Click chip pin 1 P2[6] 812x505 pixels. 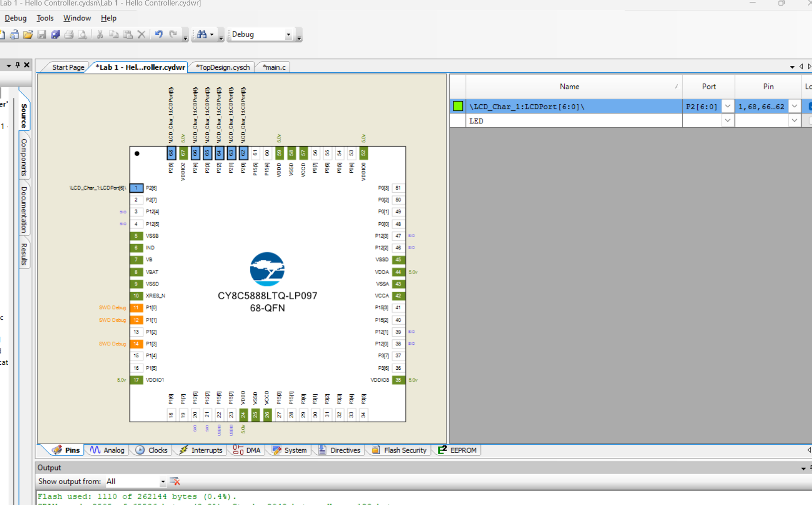[136, 188]
